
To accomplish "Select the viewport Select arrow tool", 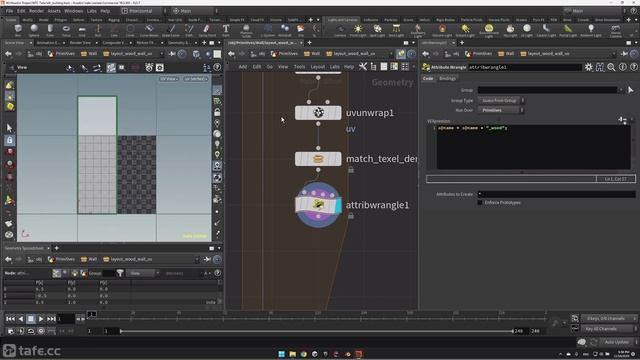I will tap(9, 128).
